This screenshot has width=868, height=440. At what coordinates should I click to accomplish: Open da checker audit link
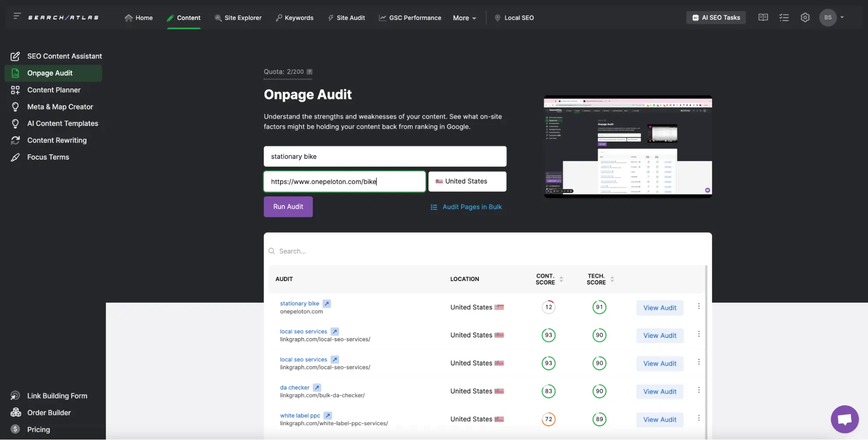294,387
